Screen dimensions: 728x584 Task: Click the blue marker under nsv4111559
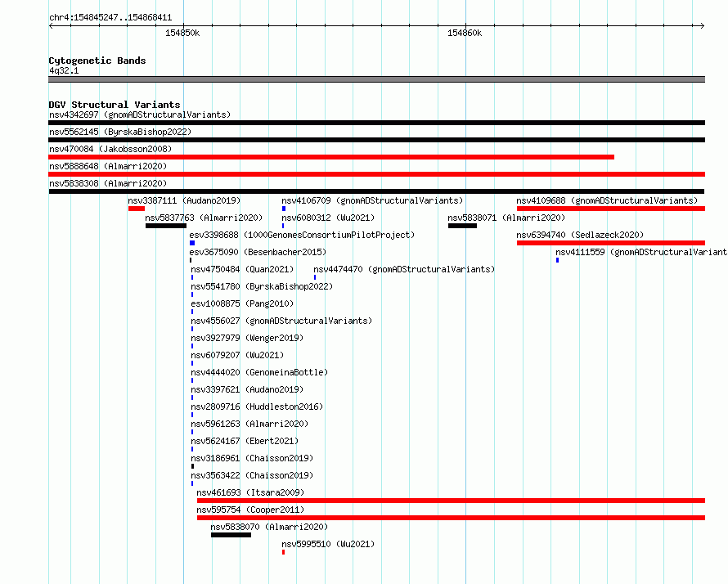558,260
